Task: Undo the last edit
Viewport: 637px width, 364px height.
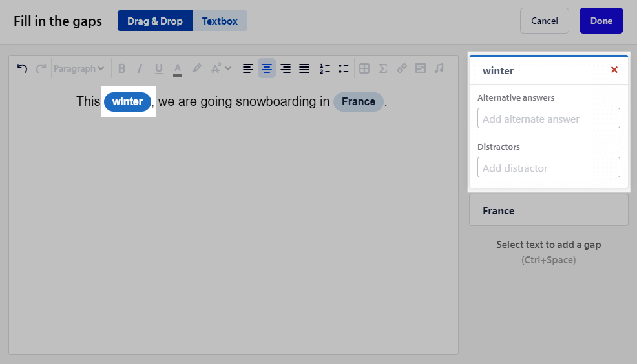Action: (x=23, y=68)
